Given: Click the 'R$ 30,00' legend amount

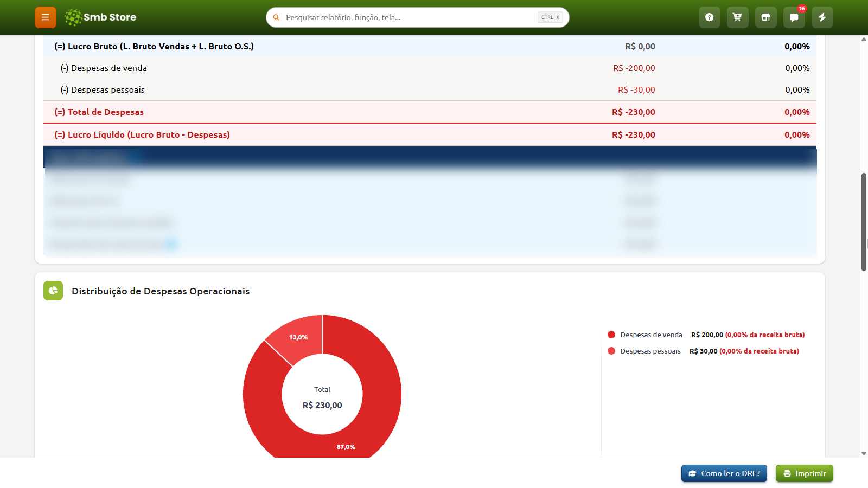Looking at the screenshot, I should point(704,351).
